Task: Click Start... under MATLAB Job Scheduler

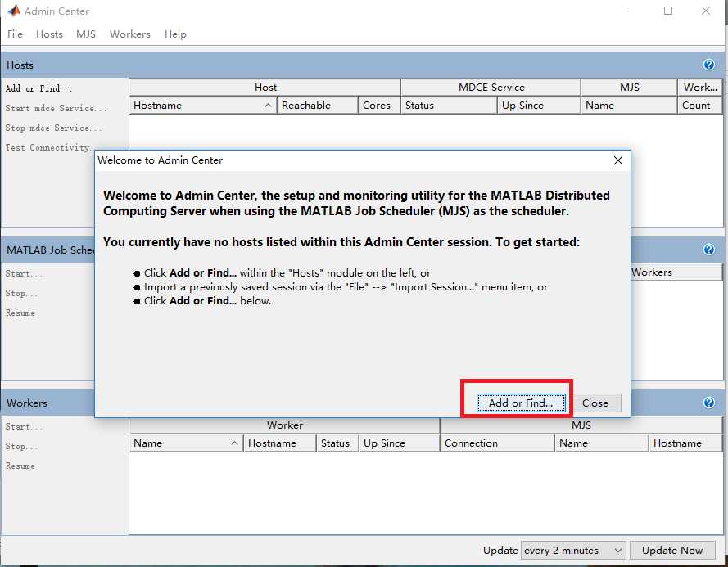Action: click(24, 274)
